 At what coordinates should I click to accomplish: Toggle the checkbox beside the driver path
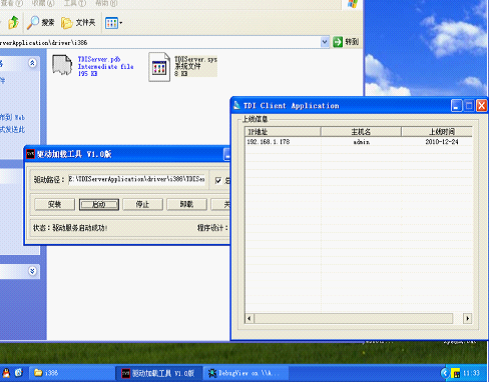coord(218,180)
